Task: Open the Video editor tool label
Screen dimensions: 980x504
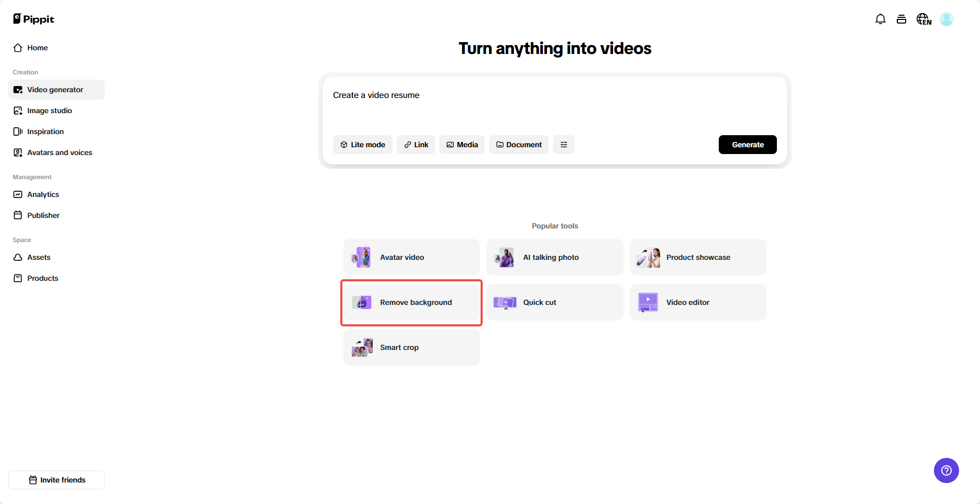Action: click(688, 302)
